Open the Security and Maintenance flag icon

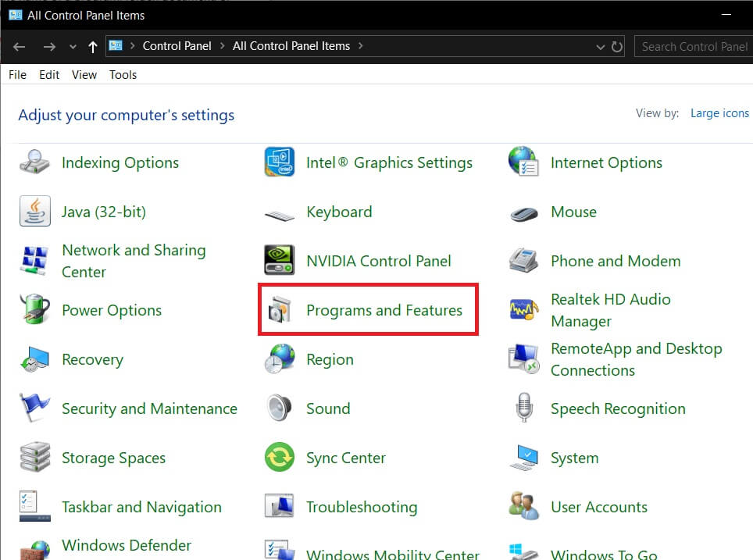tap(34, 408)
